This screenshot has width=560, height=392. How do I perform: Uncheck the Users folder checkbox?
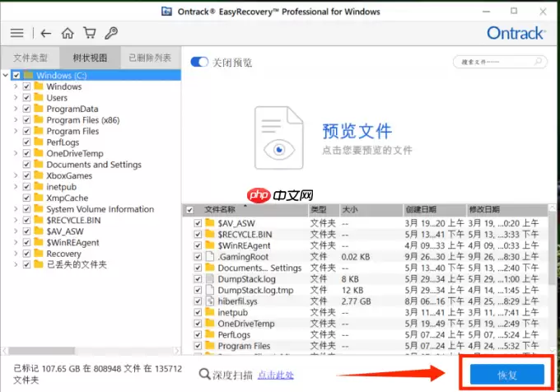[x=26, y=97]
